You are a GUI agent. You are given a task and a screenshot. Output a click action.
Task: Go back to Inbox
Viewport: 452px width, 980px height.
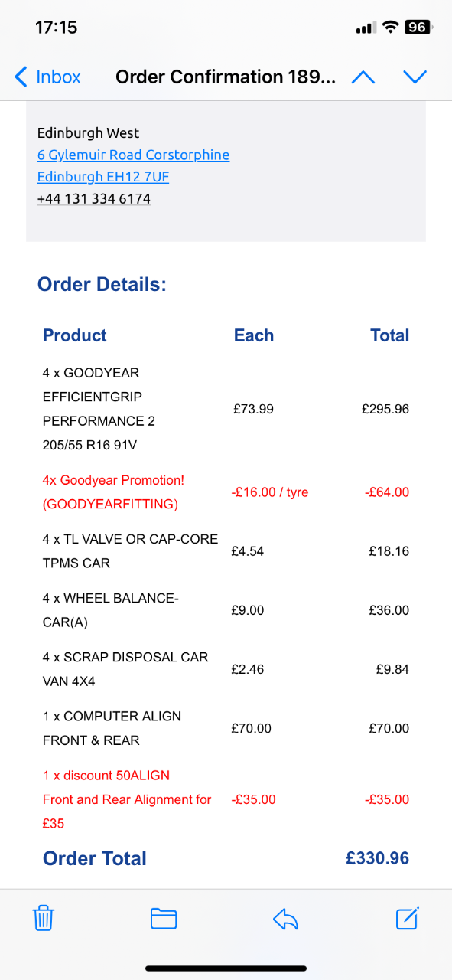coord(48,77)
